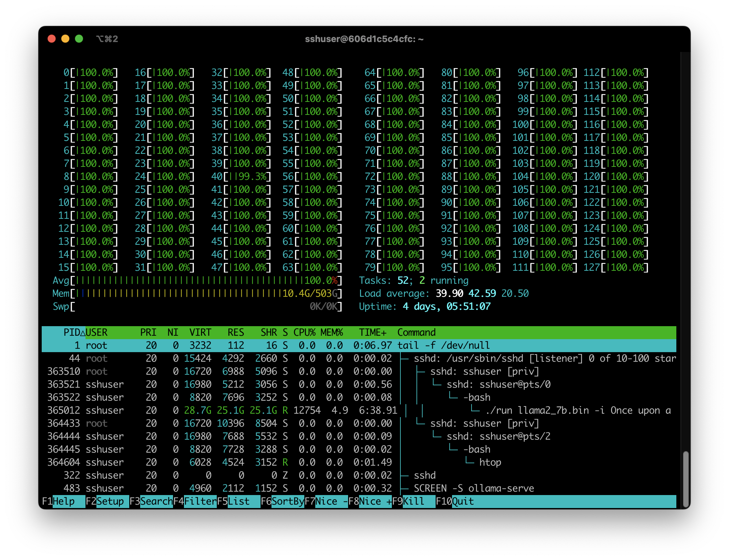Select the ./run llama2_7b.bin process row

[359, 410]
